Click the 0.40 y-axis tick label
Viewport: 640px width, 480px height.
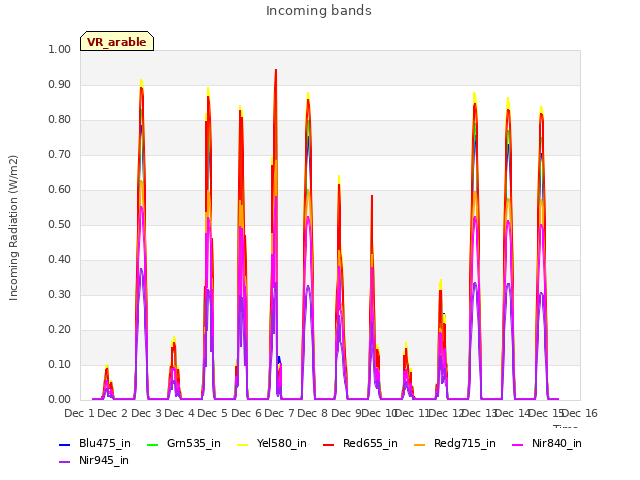click(60, 260)
